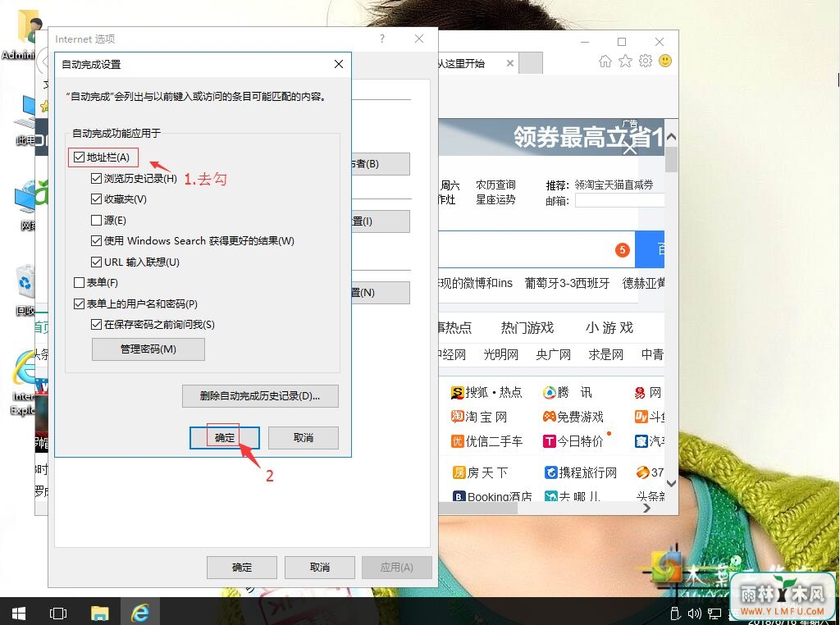Select 热门游戏 tab
The width and height of the screenshot is (840, 625).
pos(527,328)
